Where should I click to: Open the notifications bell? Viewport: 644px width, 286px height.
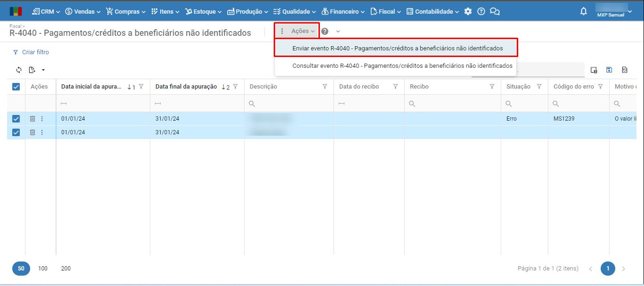tap(584, 11)
